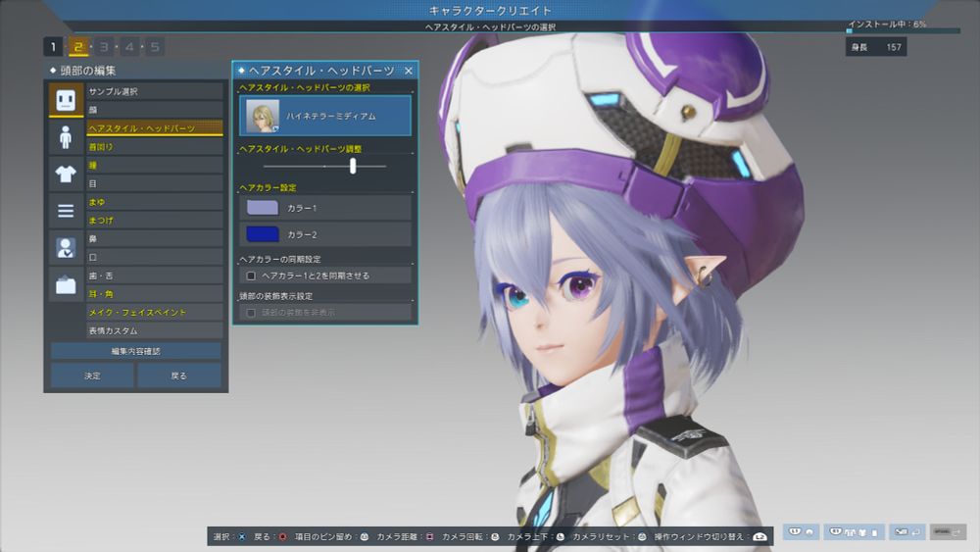
Task: Open 表情カスタム menu item
Action: tap(155, 330)
